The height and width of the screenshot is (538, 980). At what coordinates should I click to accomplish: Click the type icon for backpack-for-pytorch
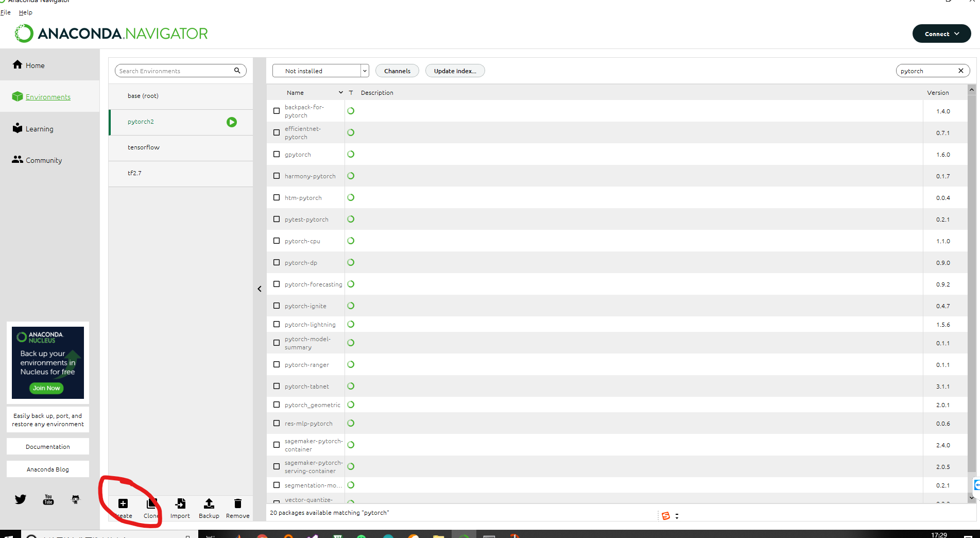click(351, 111)
